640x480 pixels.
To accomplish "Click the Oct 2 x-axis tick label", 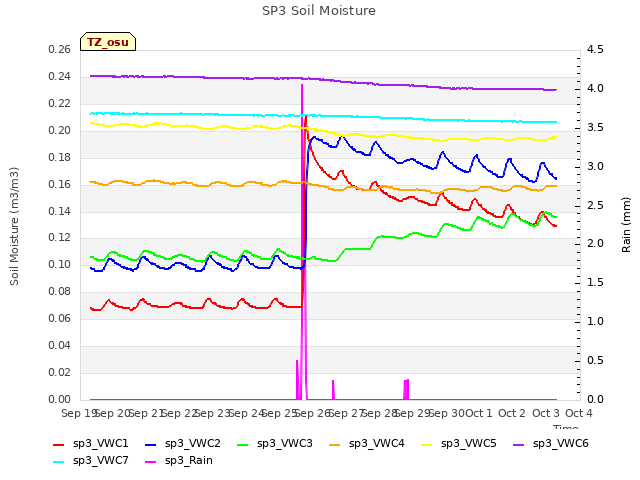I will point(512,413).
